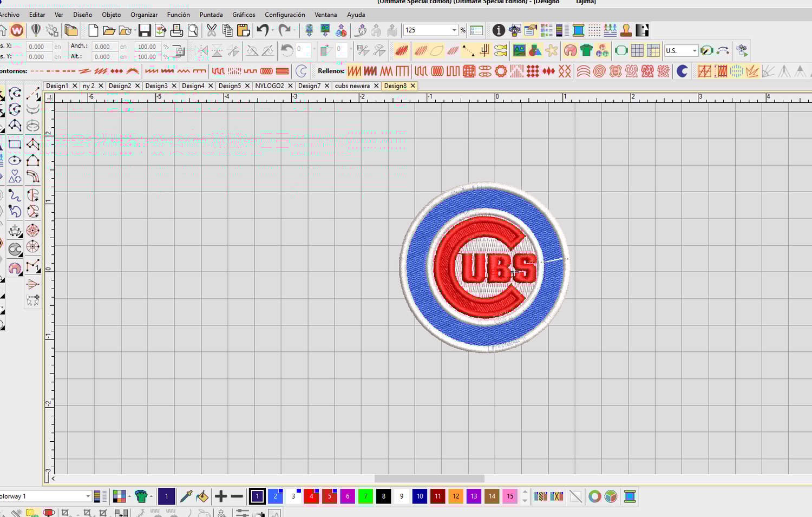Expand the product T-shirt dropdown arrow in color bar
Viewport: 812px width, 517px height.
151,496
